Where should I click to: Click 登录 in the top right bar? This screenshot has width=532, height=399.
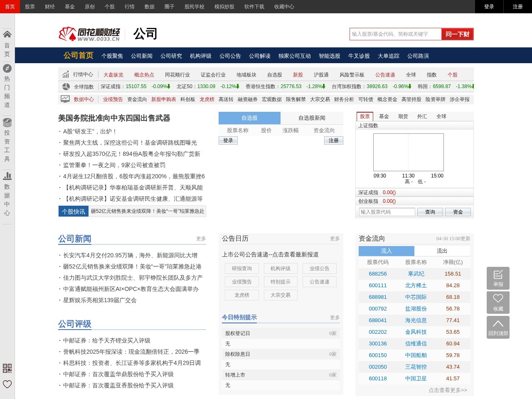click(489, 7)
